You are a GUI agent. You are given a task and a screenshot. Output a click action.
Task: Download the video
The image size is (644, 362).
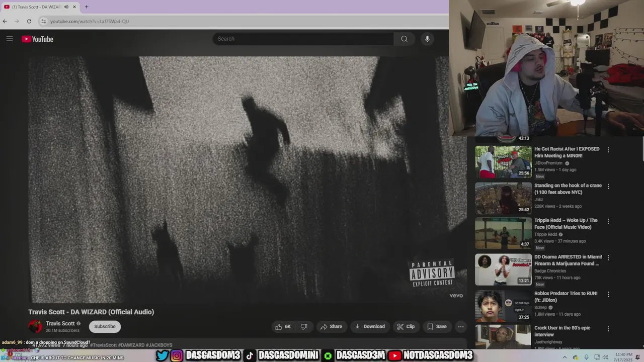pos(370,326)
